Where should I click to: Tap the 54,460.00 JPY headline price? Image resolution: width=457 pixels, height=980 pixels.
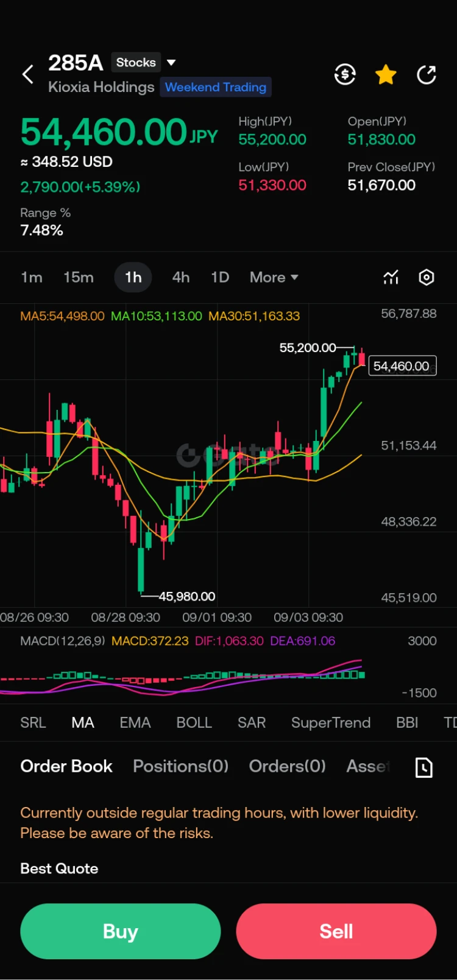point(119,132)
